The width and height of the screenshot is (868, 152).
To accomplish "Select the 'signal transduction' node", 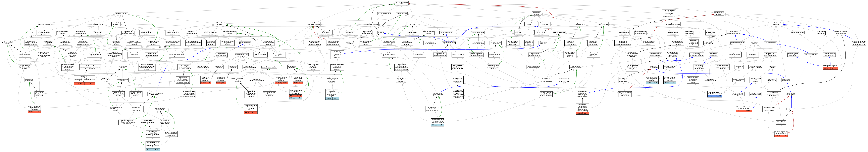I will (x=449, y=43).
